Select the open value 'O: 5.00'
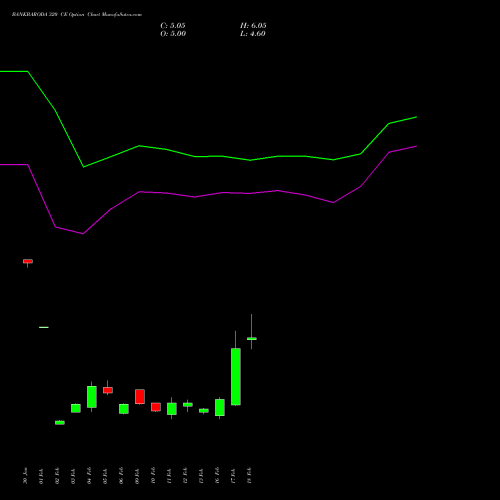Viewport: 500px width, 500px height. click(x=173, y=34)
